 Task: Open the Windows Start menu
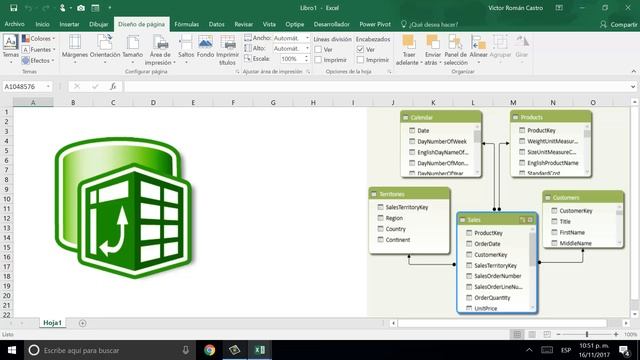click(12, 350)
